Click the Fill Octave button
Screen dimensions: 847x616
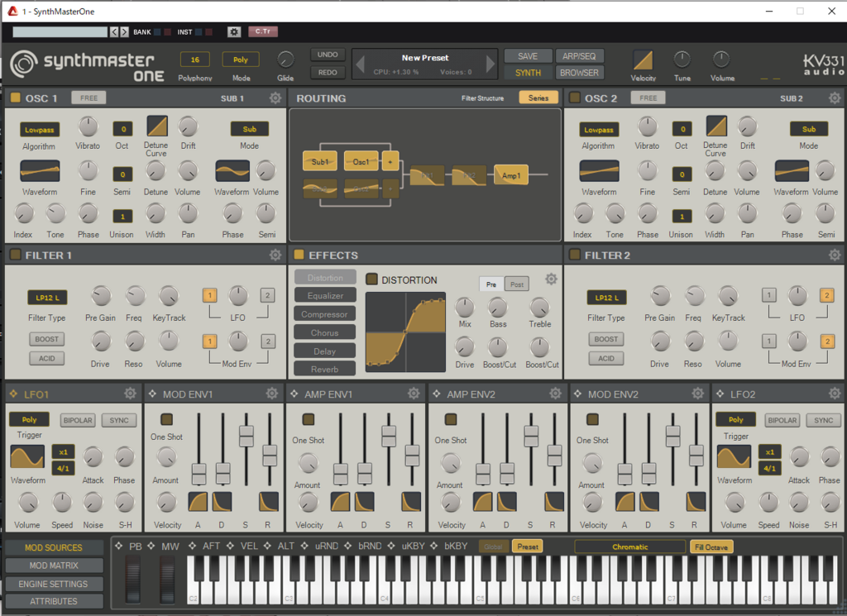pyautogui.click(x=711, y=547)
